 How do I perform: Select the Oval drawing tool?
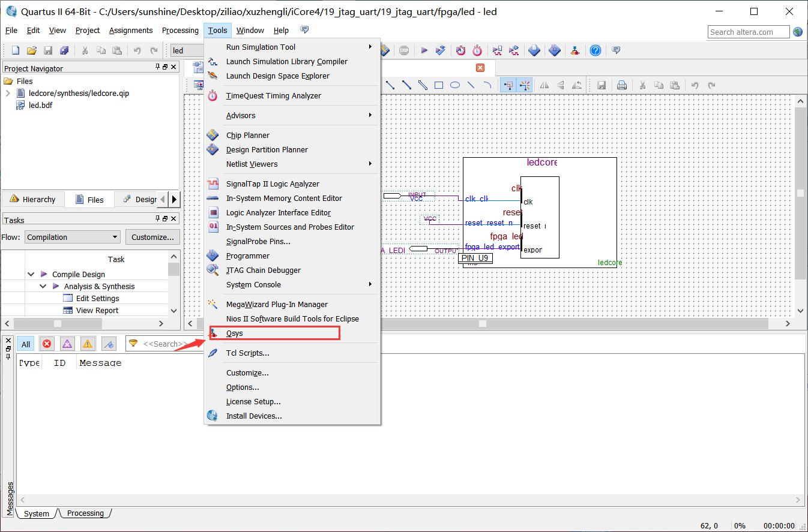[x=455, y=85]
